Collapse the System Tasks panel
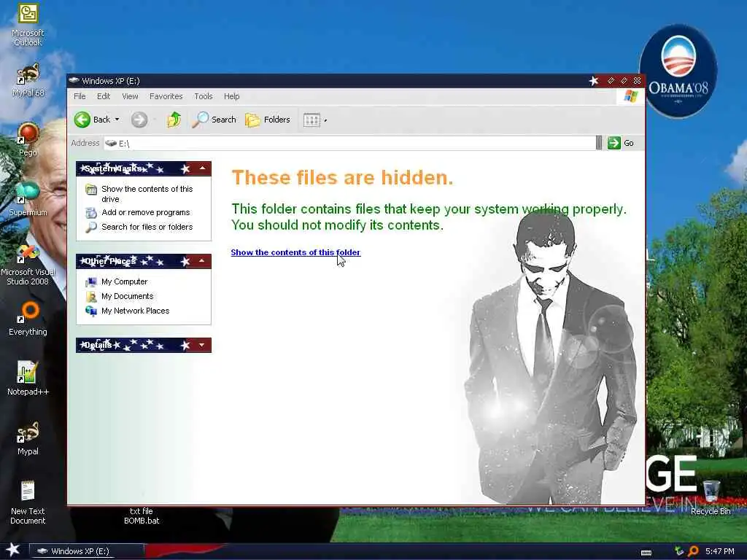 (x=203, y=168)
